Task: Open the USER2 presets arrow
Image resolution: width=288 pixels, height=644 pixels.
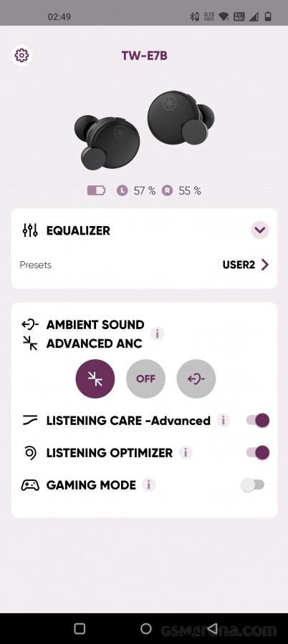Action: point(265,265)
